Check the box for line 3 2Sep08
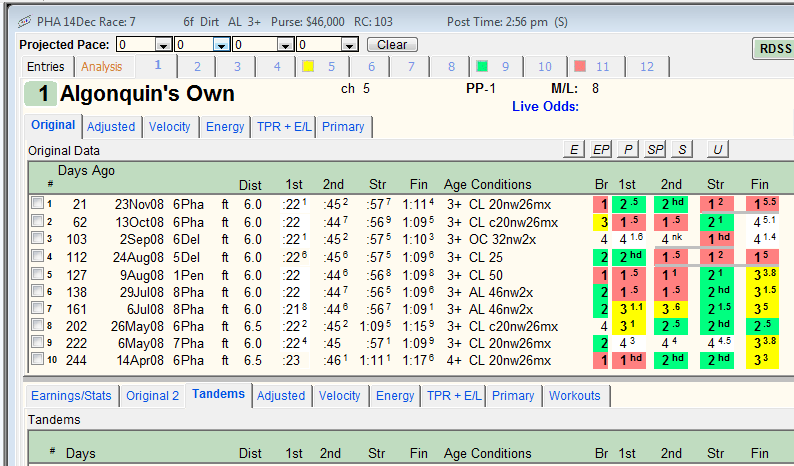 pos(37,238)
